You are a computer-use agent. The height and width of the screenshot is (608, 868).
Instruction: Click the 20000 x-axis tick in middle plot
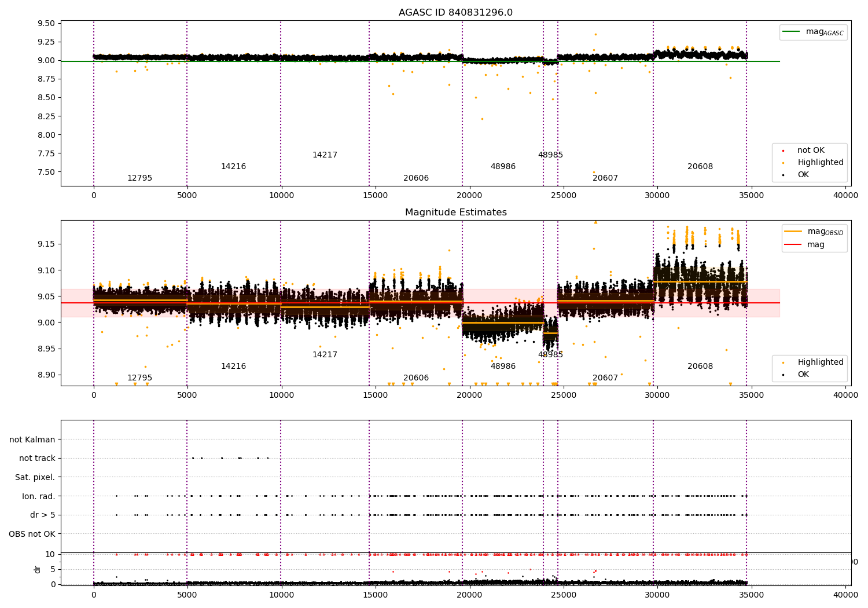pos(469,395)
